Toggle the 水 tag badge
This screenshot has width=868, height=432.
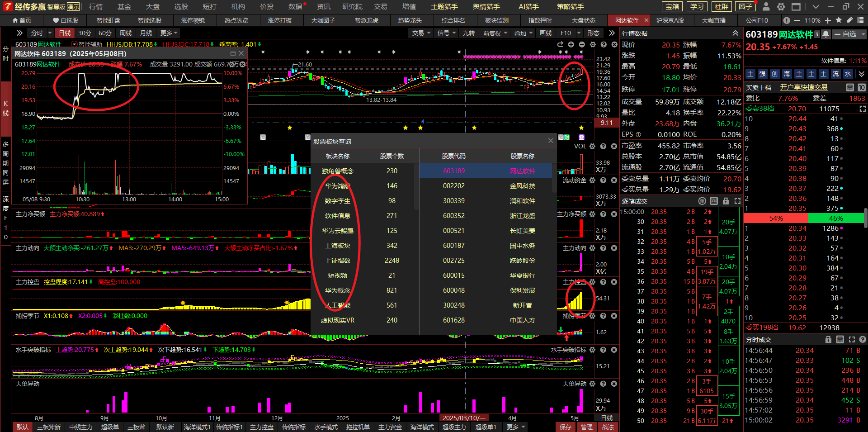[848, 74]
